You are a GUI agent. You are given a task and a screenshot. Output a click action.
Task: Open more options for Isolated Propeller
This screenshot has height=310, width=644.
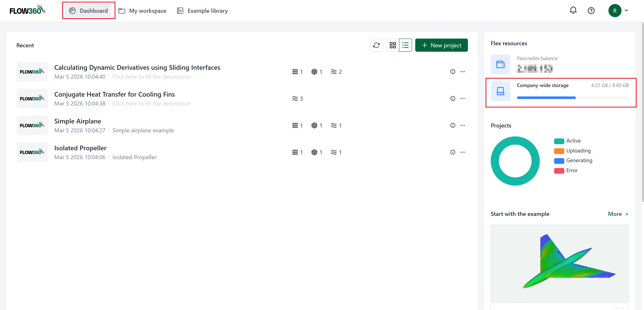[x=463, y=152]
